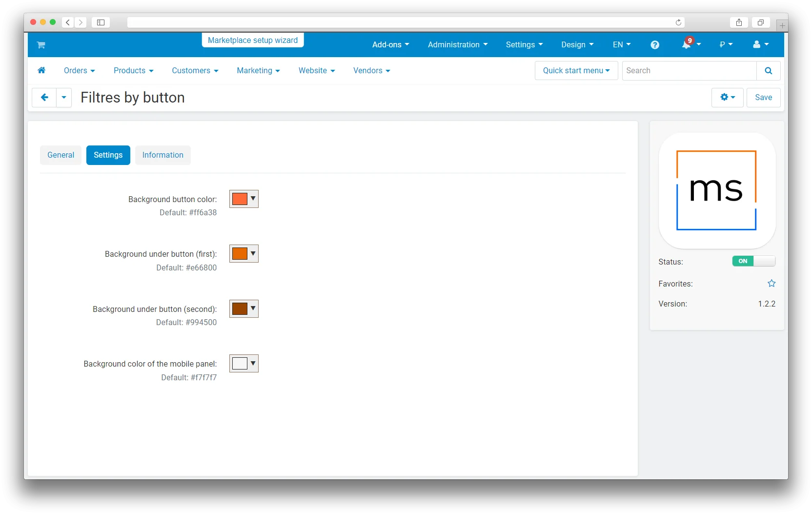This screenshot has height=514, width=812.
Task: Click 'Default: #f7f7f7' text
Action: (189, 378)
